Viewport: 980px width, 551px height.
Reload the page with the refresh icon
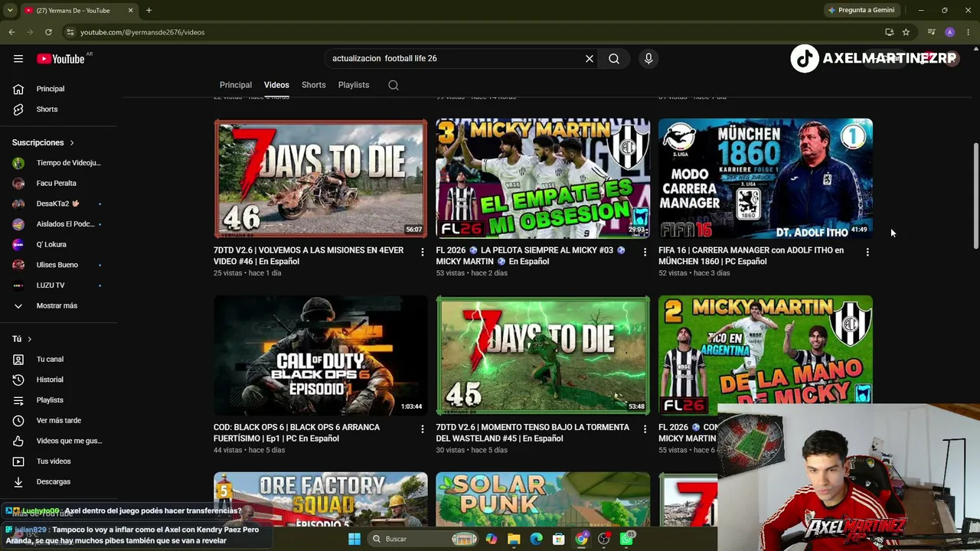48,32
